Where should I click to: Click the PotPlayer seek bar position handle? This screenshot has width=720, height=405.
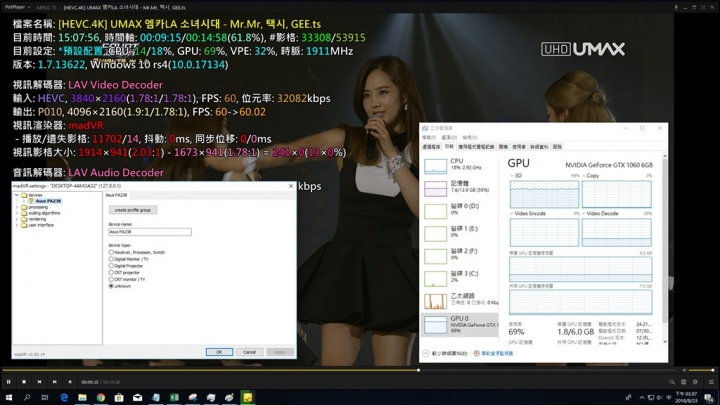418,370
